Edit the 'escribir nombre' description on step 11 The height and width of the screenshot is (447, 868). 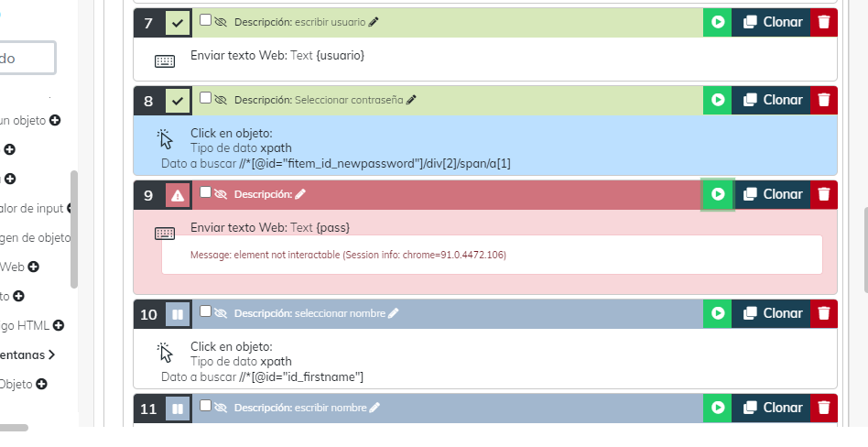[x=374, y=408]
